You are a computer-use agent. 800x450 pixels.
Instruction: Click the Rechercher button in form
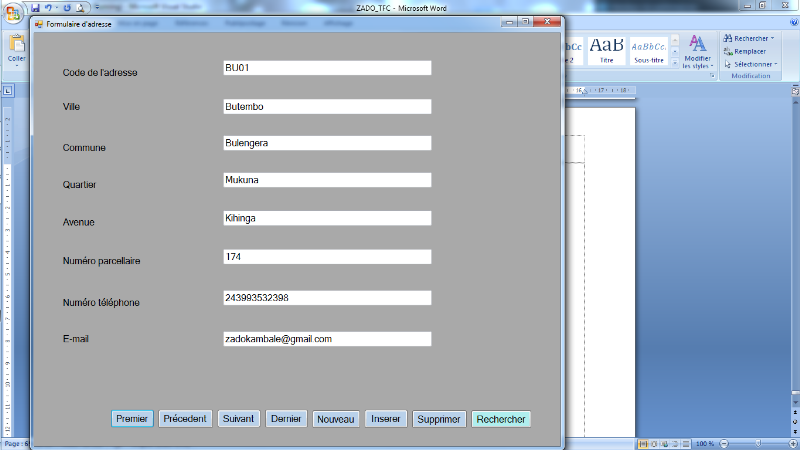[x=501, y=419]
